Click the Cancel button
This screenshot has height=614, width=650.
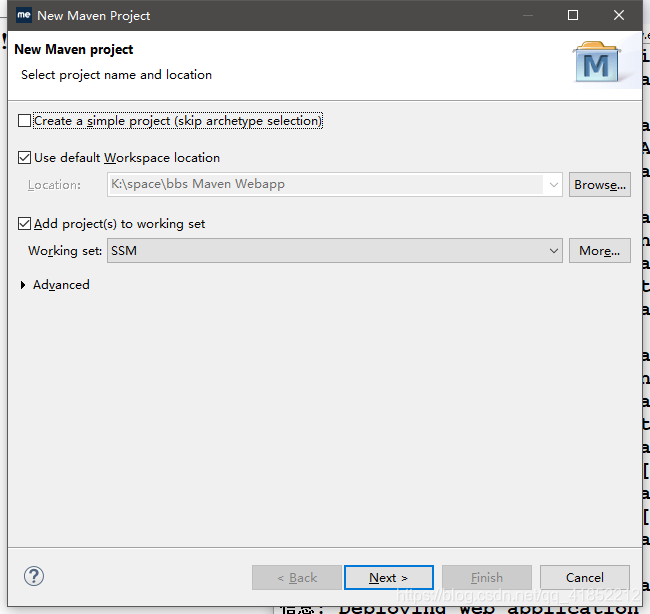point(585,577)
